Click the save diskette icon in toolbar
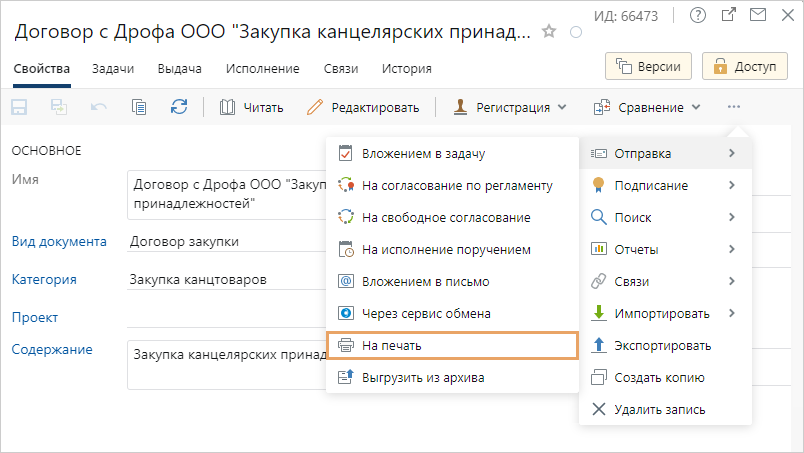Screen dimensions: 804x453 19,107
